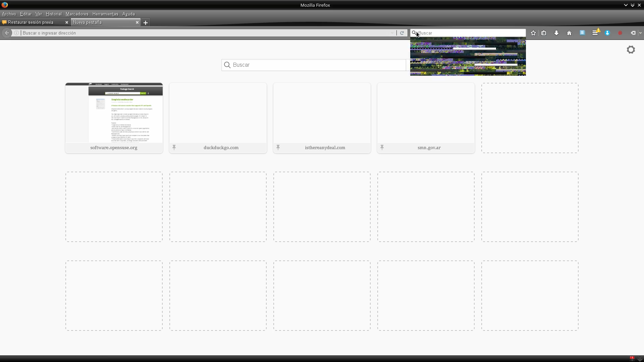Expand the toolbar overflow arrow at far right

point(640,33)
